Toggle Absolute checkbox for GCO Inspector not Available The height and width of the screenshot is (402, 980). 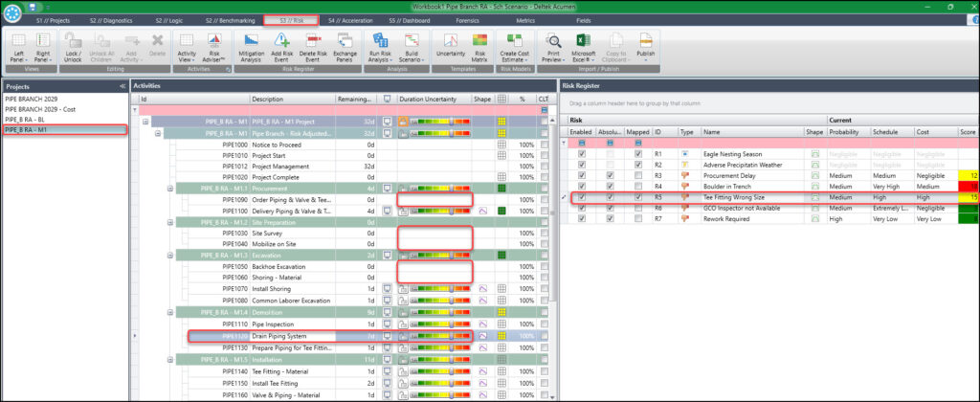coord(610,209)
